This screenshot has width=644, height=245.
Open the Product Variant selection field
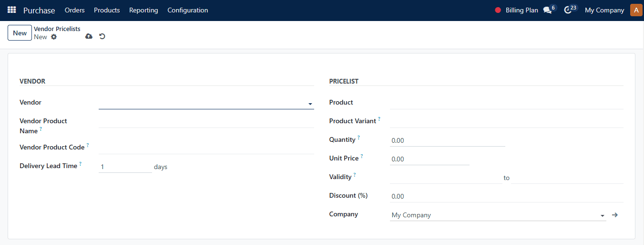pyautogui.click(x=506, y=121)
